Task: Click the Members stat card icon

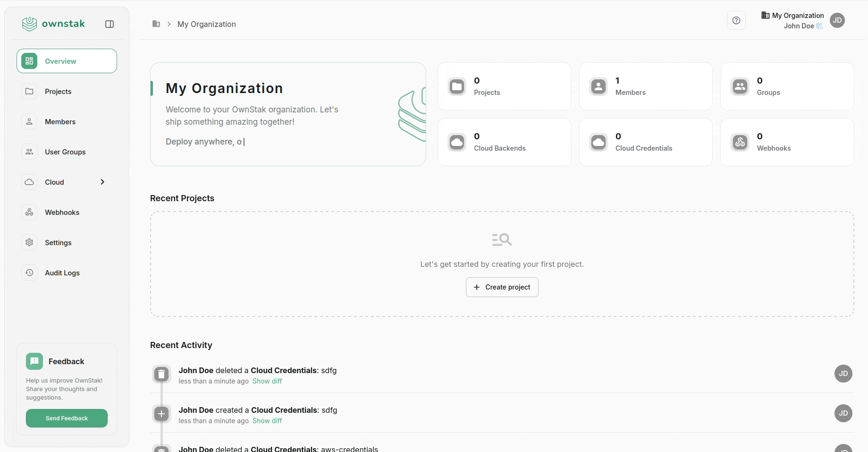Action: tap(598, 86)
